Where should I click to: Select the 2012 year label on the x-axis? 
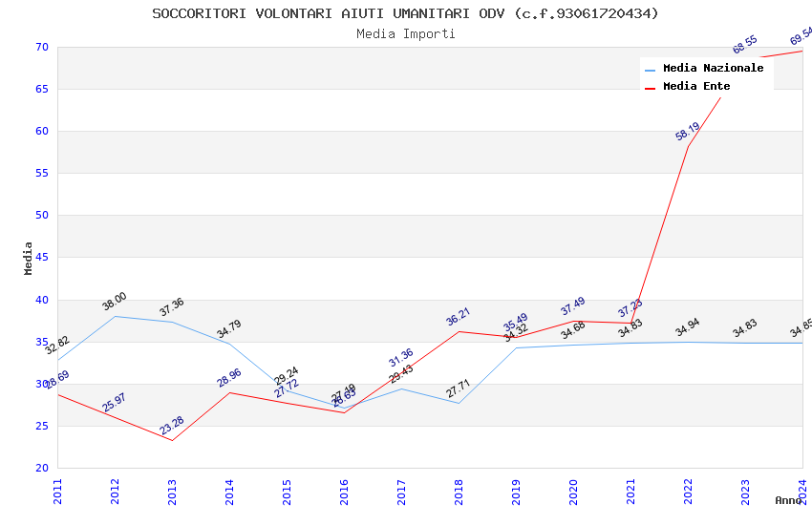click(x=115, y=492)
